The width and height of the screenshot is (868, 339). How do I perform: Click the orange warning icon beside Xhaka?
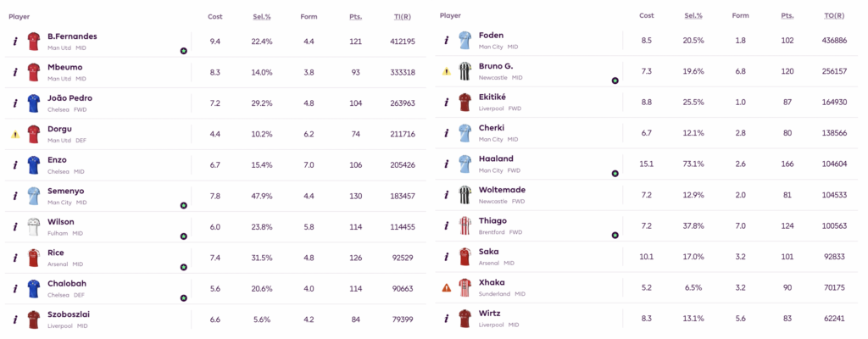[446, 287]
